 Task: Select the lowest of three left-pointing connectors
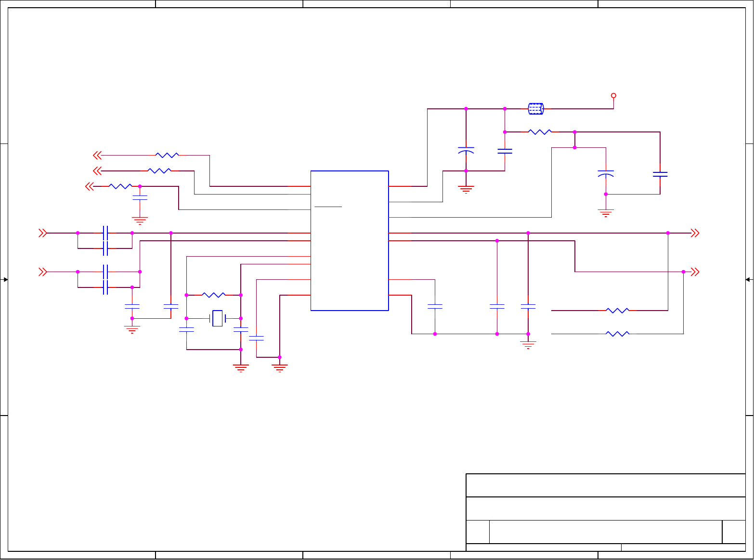tap(90, 186)
